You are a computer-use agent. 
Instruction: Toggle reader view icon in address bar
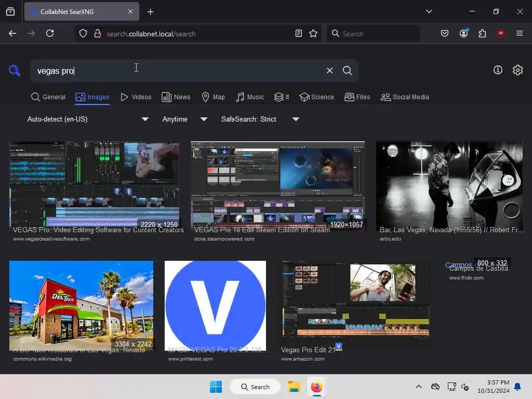(x=299, y=33)
